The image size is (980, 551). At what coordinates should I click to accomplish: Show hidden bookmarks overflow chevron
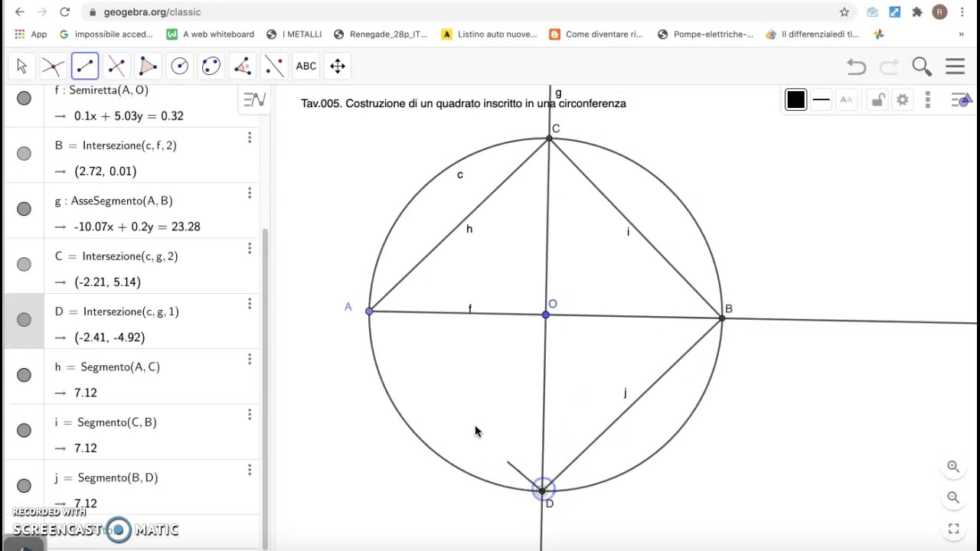961,34
